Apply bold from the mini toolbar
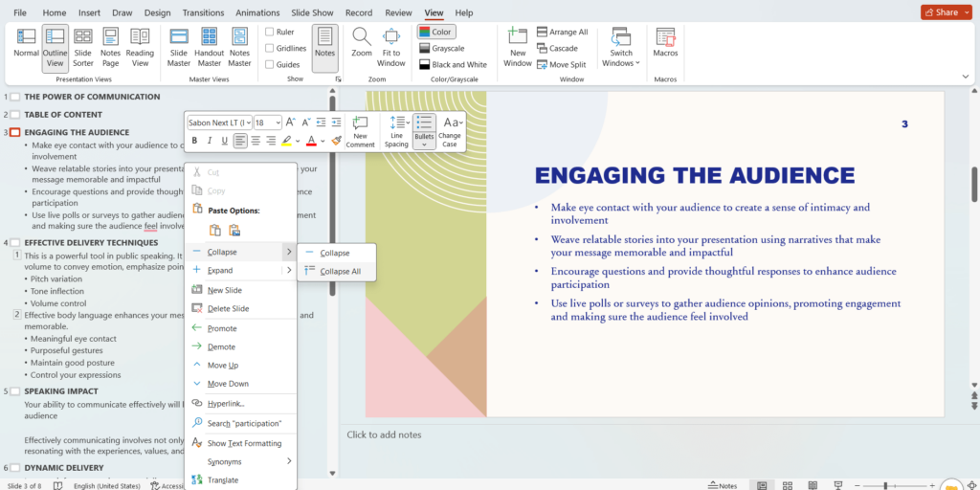 (194, 141)
